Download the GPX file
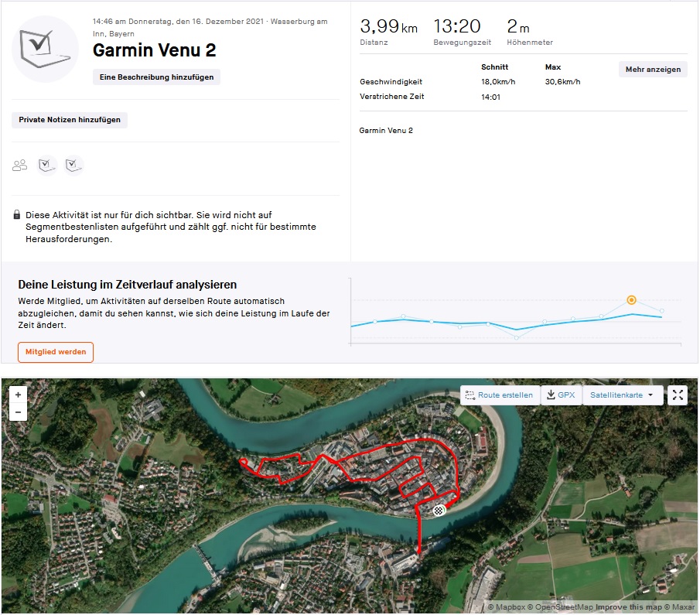 561,395
